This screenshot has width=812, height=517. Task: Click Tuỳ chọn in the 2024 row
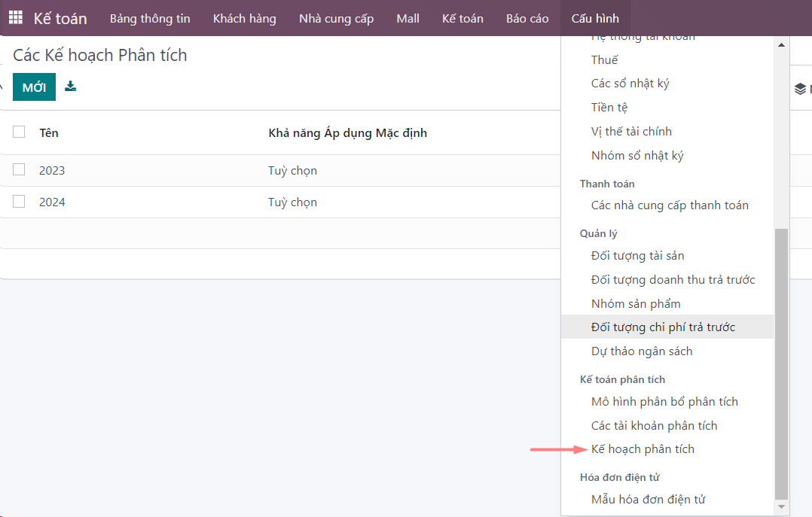pos(292,202)
